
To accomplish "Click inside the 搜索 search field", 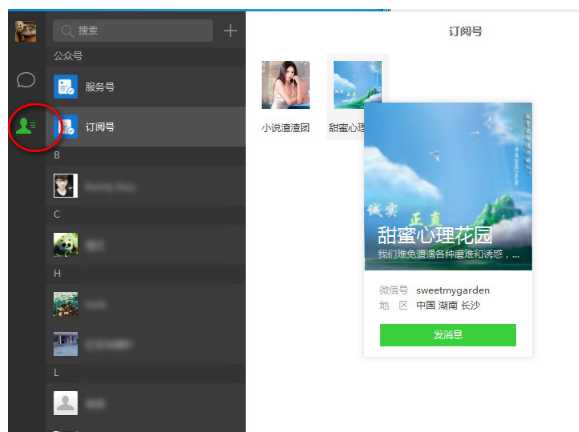I will (x=133, y=31).
